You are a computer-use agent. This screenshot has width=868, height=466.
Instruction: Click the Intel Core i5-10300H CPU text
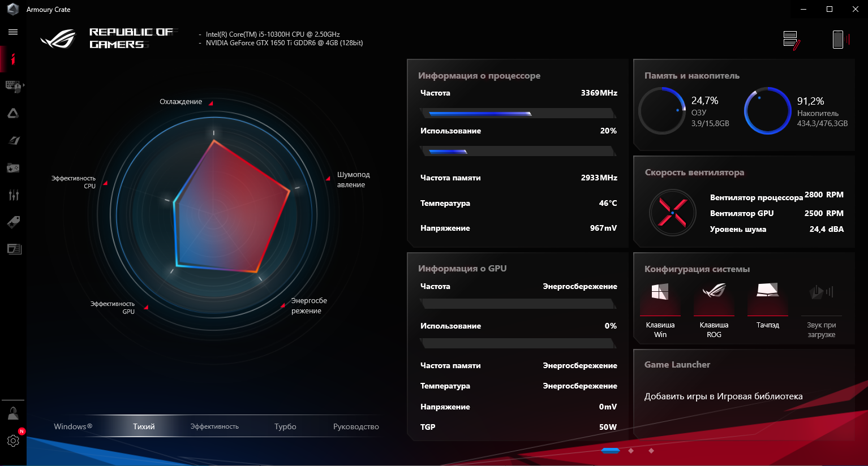coord(273,34)
